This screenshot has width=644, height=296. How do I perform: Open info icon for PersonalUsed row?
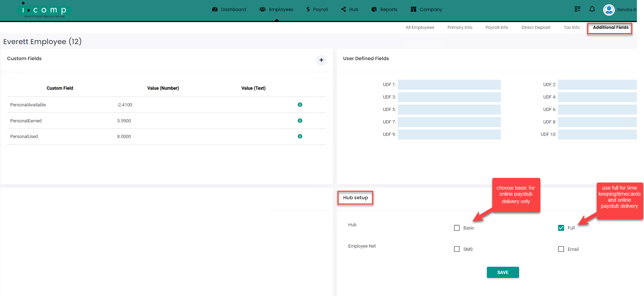coord(300,136)
